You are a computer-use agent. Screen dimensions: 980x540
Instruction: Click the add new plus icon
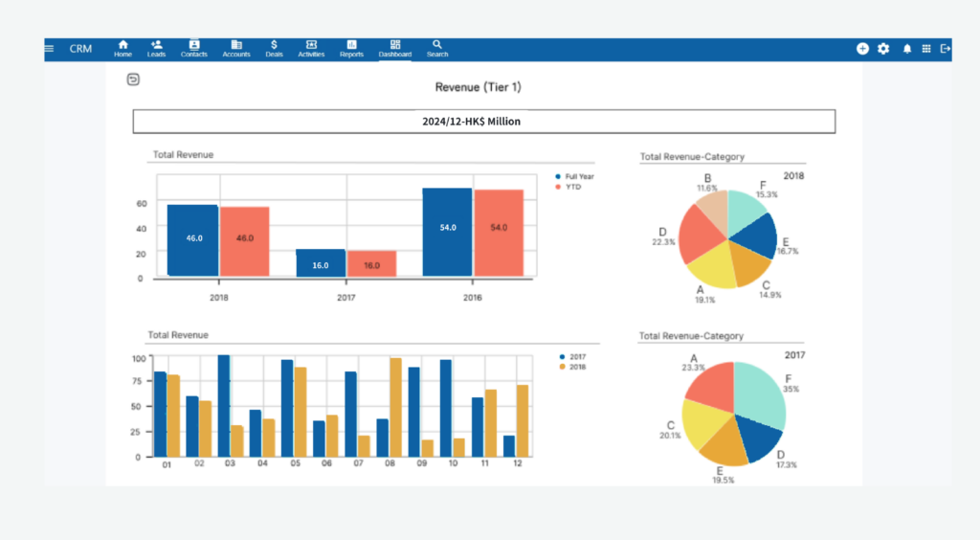coord(862,49)
